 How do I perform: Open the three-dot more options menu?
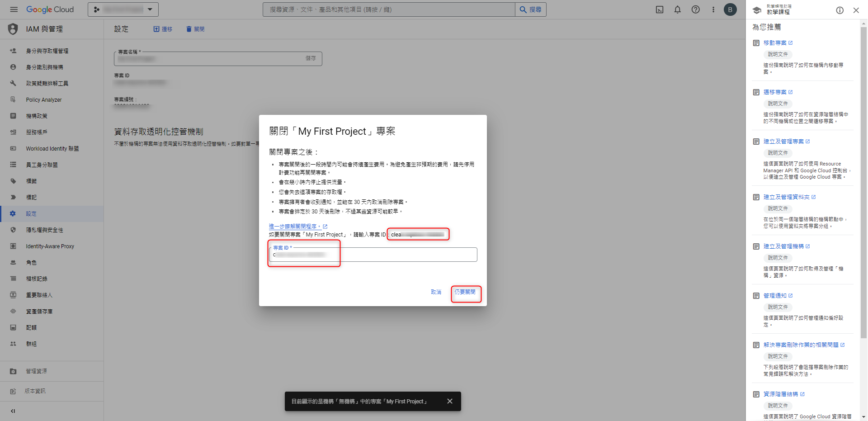pyautogui.click(x=713, y=9)
